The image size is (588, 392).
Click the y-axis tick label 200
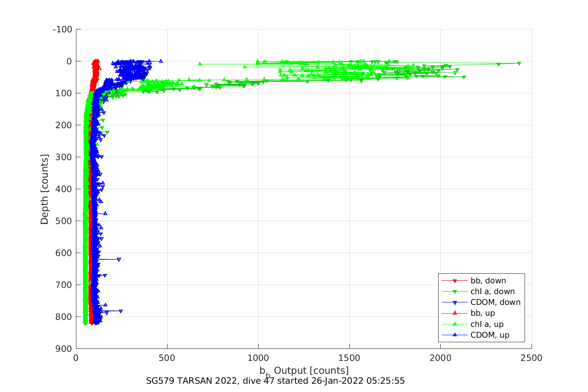click(64, 125)
